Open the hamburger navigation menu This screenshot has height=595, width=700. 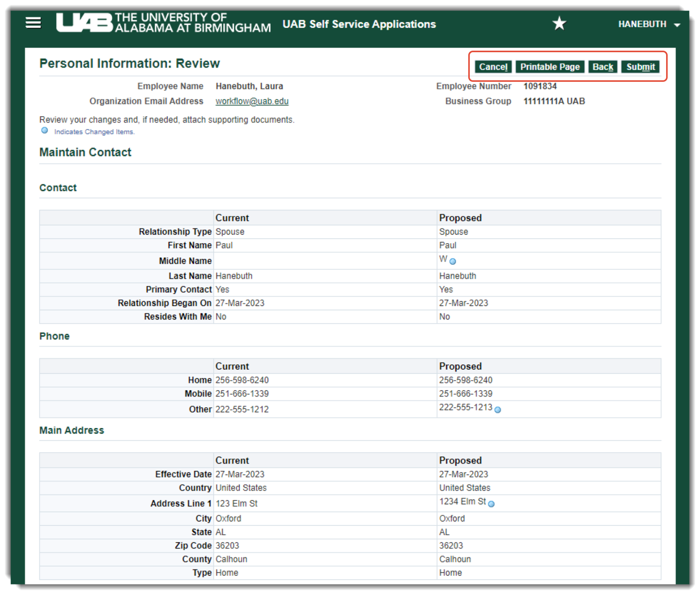(x=33, y=23)
